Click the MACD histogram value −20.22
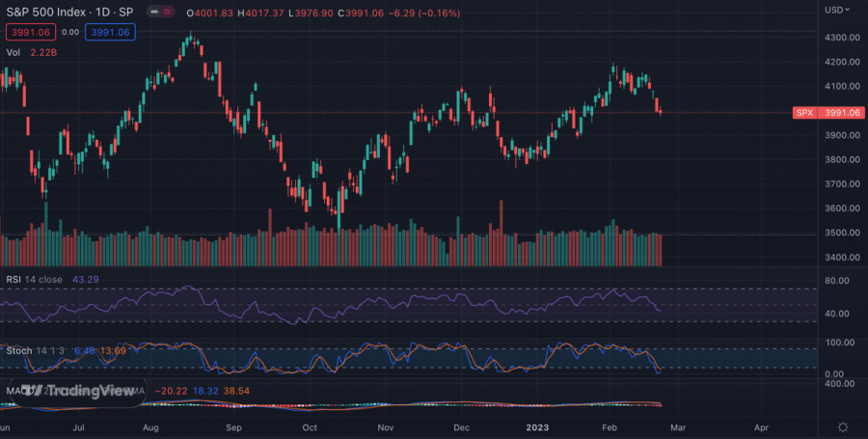The image size is (868, 439). tap(171, 392)
